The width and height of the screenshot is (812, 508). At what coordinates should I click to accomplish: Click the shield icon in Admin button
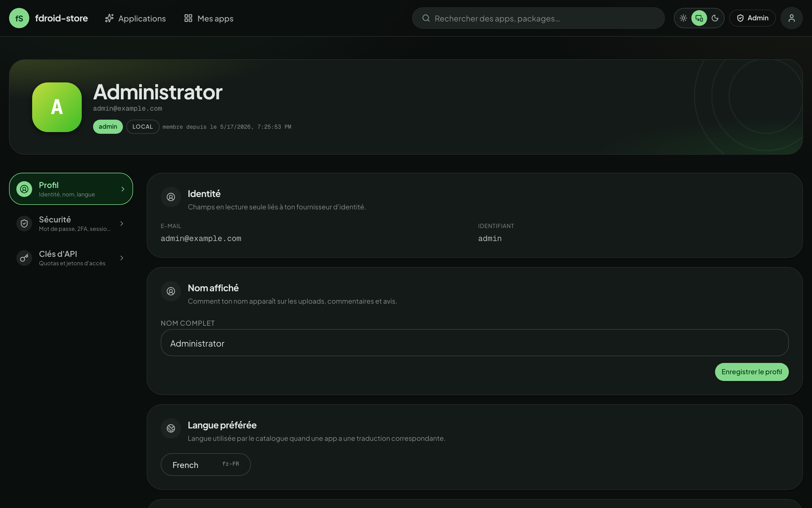point(740,18)
